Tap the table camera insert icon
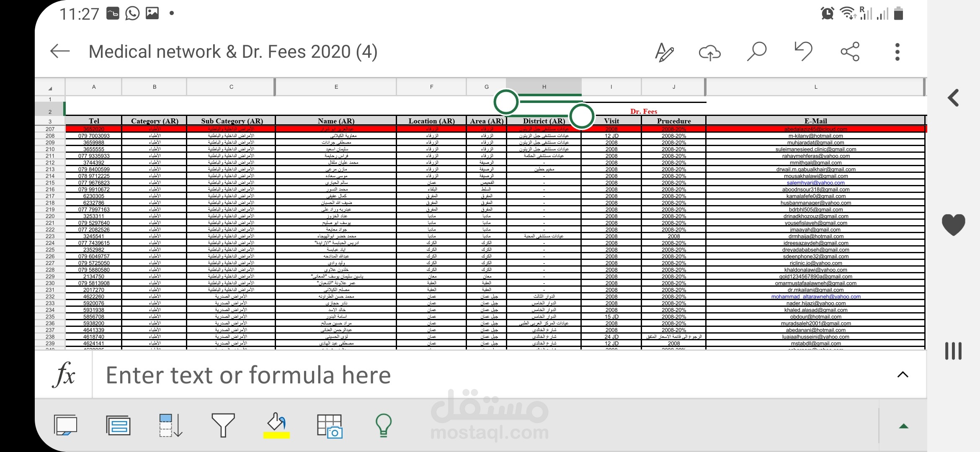The height and width of the screenshot is (452, 980). tap(330, 426)
